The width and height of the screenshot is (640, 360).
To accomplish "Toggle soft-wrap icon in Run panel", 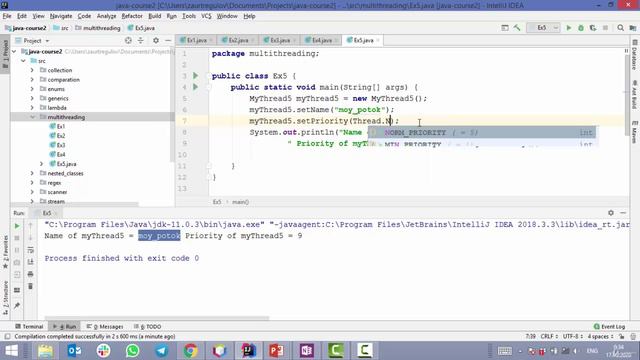I will [x=30, y=250].
